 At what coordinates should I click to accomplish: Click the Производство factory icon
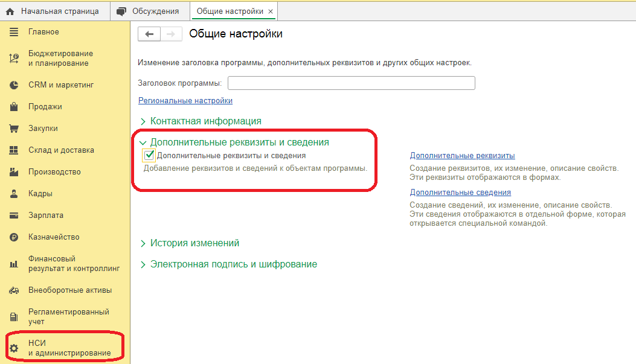tap(14, 172)
